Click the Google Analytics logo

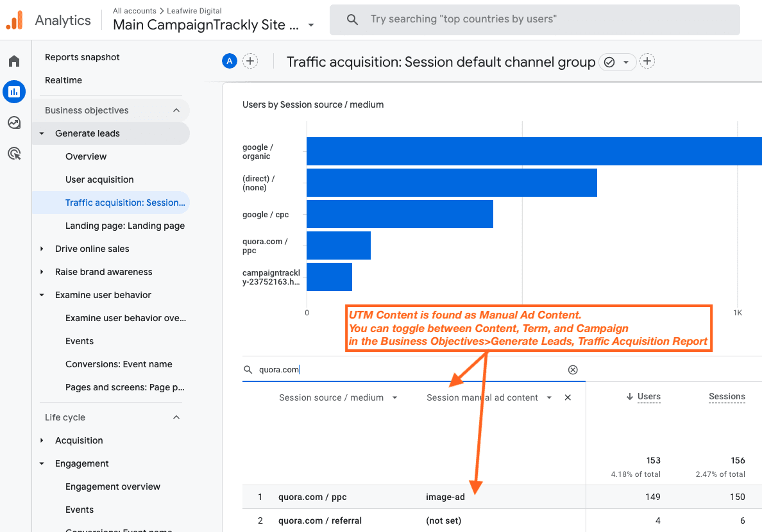click(14, 20)
